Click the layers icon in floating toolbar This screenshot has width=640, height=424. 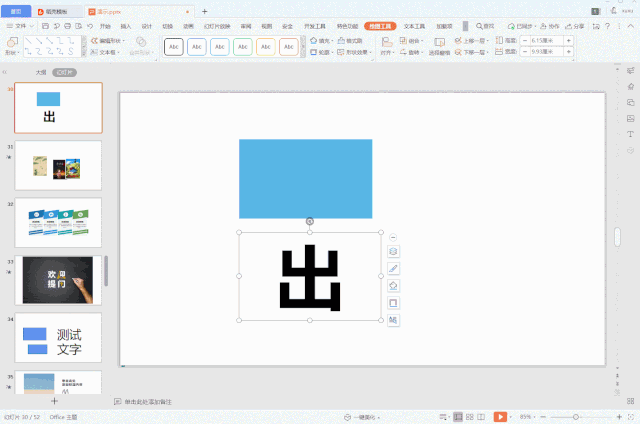(393, 251)
